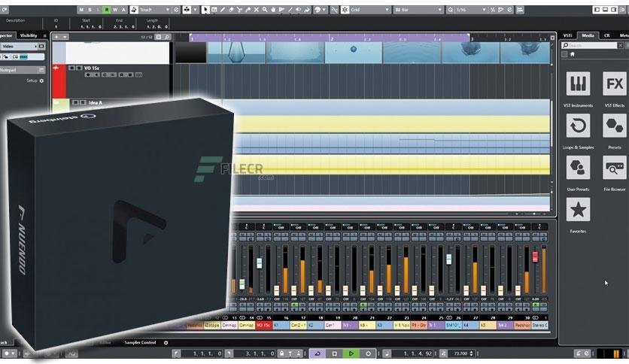Open the Presets tile

coord(615,126)
